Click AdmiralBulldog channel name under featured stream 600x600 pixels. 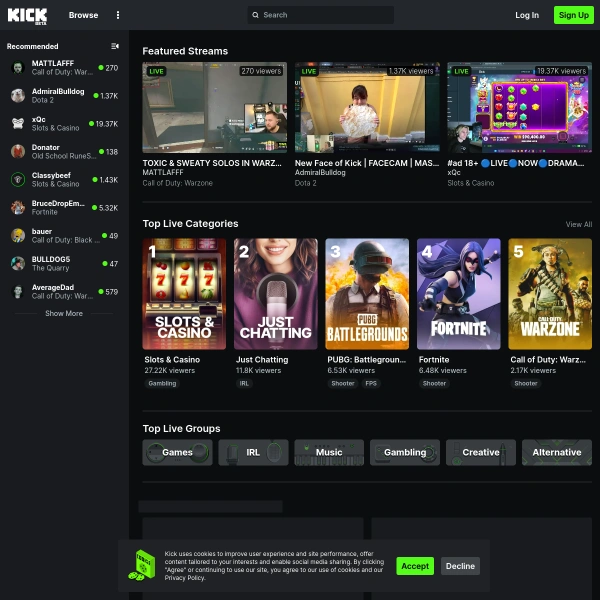pyautogui.click(x=320, y=173)
